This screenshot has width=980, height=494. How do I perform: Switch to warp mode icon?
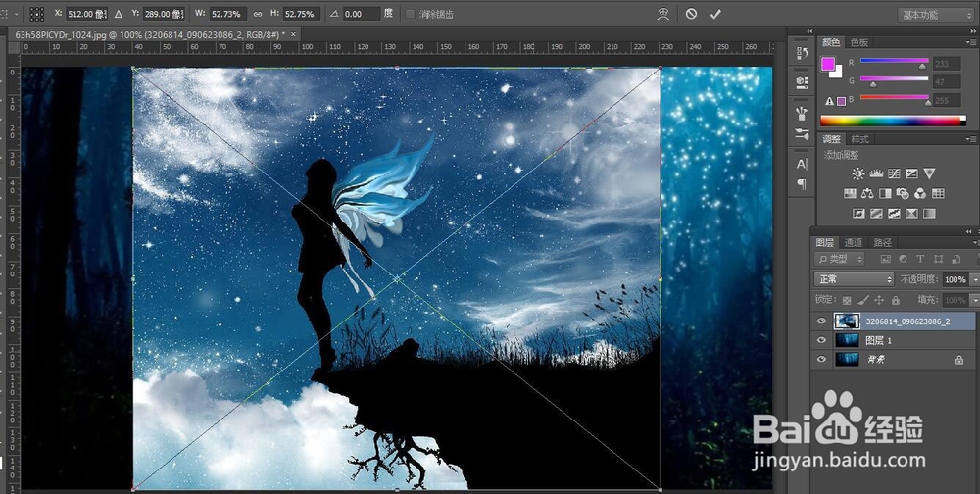coord(663,14)
